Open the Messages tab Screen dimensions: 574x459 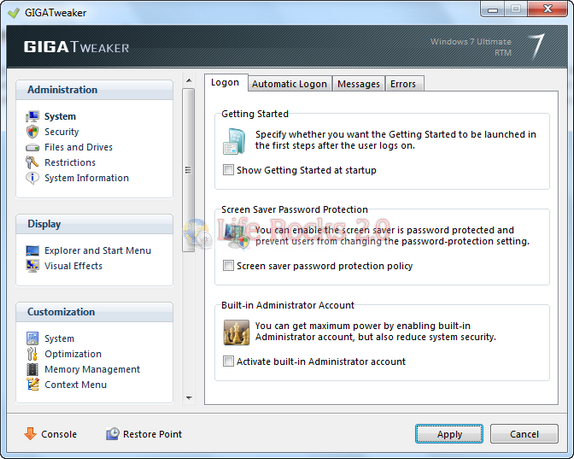click(x=359, y=84)
